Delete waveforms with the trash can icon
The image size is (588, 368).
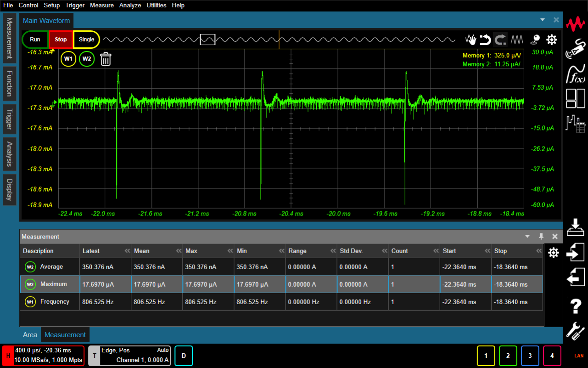click(106, 59)
